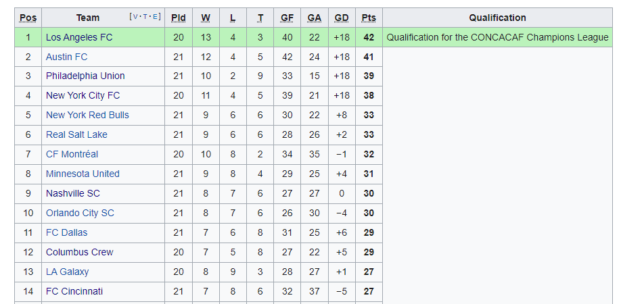Image resolution: width=644 pixels, height=304 pixels.
Task: Click the Philadelphia Union link
Action: coord(85,76)
